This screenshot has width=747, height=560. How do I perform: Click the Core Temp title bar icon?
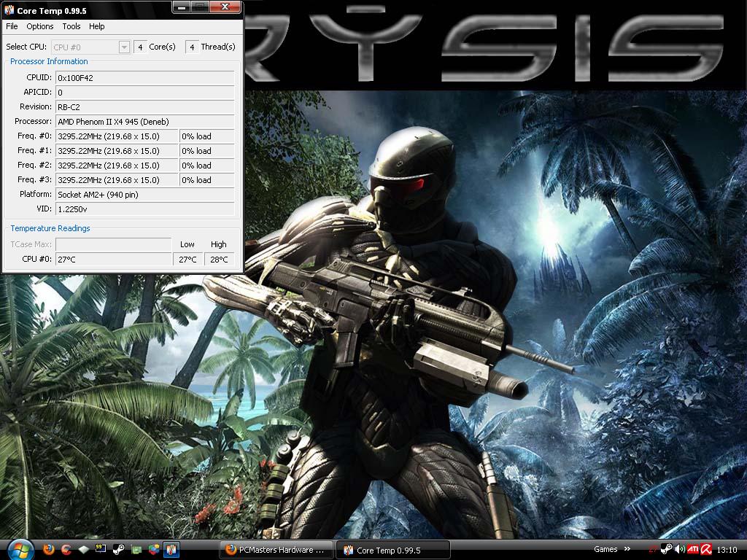pos(9,10)
